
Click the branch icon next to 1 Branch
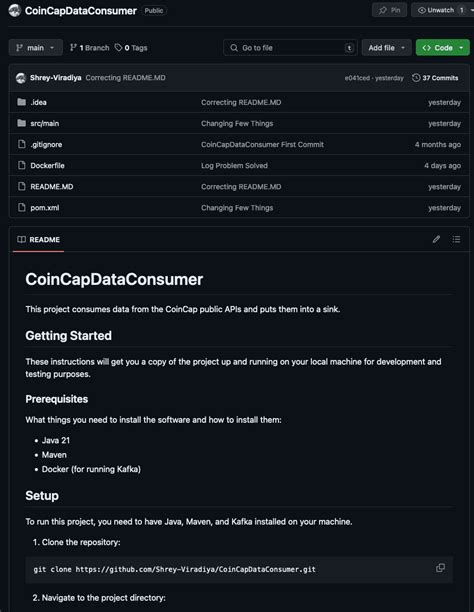(73, 48)
